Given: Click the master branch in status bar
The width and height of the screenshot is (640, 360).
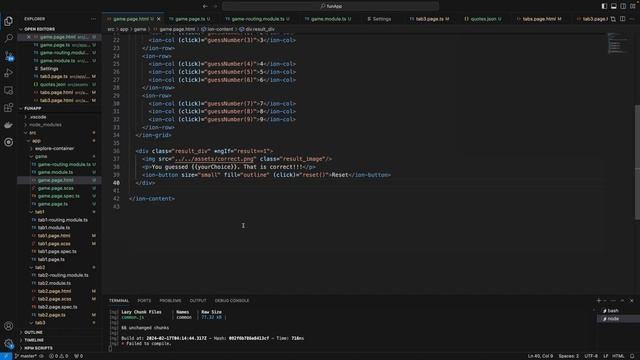Looking at the screenshot, I should [26, 356].
